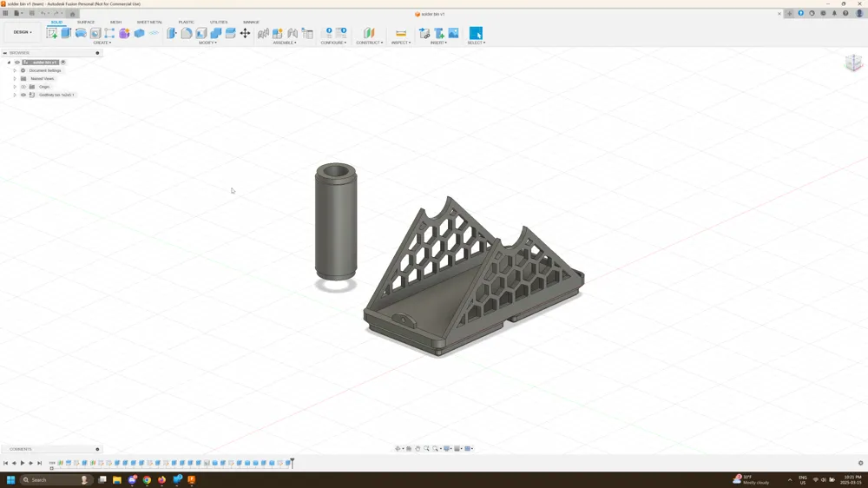Open the Modify dropdown menu

click(x=207, y=43)
